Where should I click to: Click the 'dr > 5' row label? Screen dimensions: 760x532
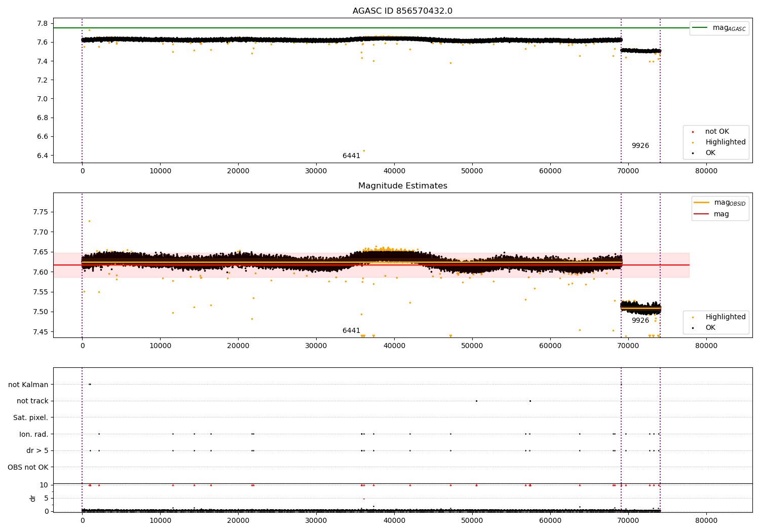(x=37, y=451)
